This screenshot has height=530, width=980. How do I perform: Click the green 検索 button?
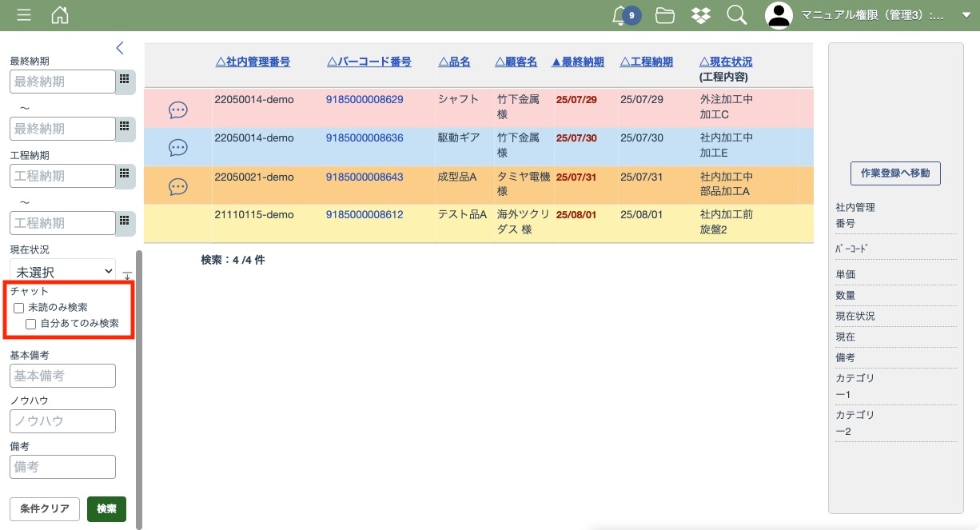pos(106,509)
